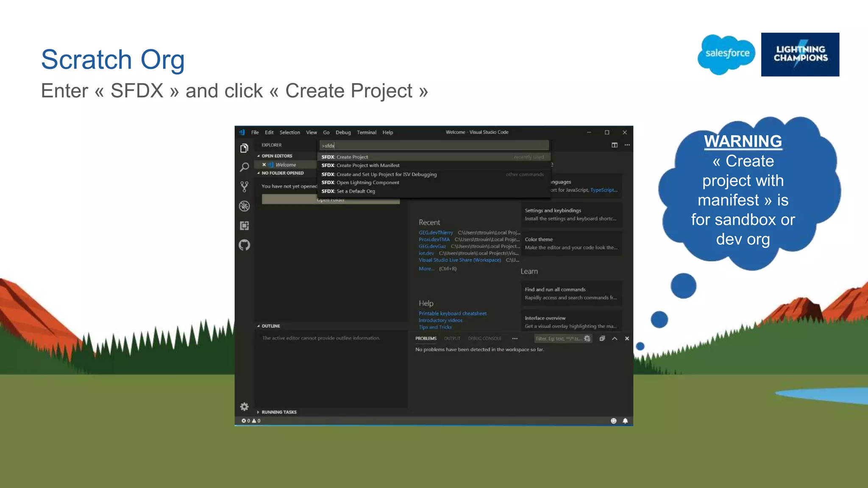The height and width of the screenshot is (488, 868).
Task: Open the Debug menu
Action: pos(343,132)
